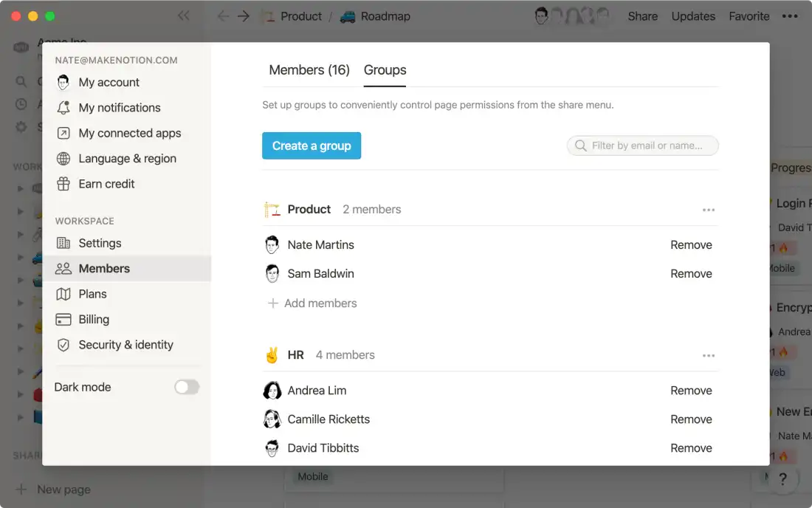Click the filter by email or name field
The height and width of the screenshot is (508, 812).
[x=642, y=145]
